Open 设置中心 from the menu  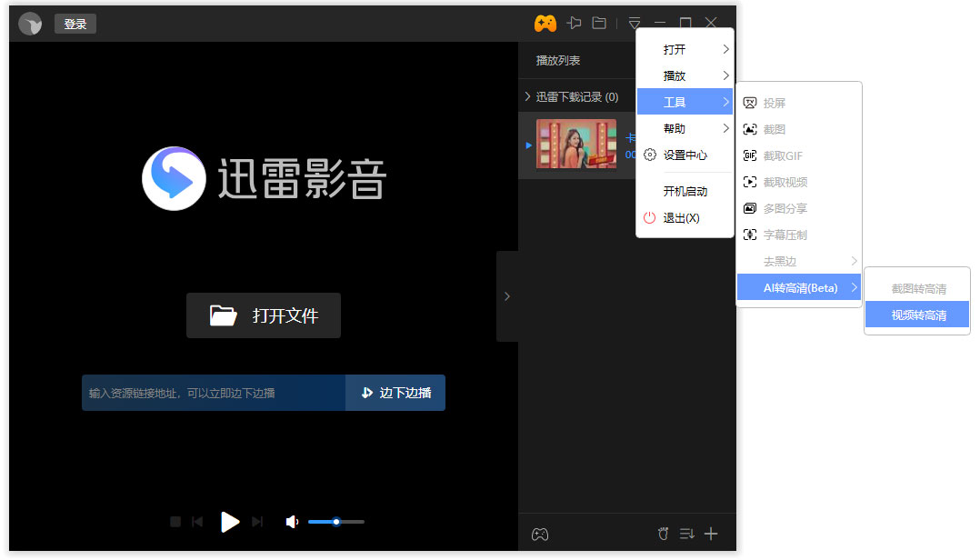tap(685, 155)
